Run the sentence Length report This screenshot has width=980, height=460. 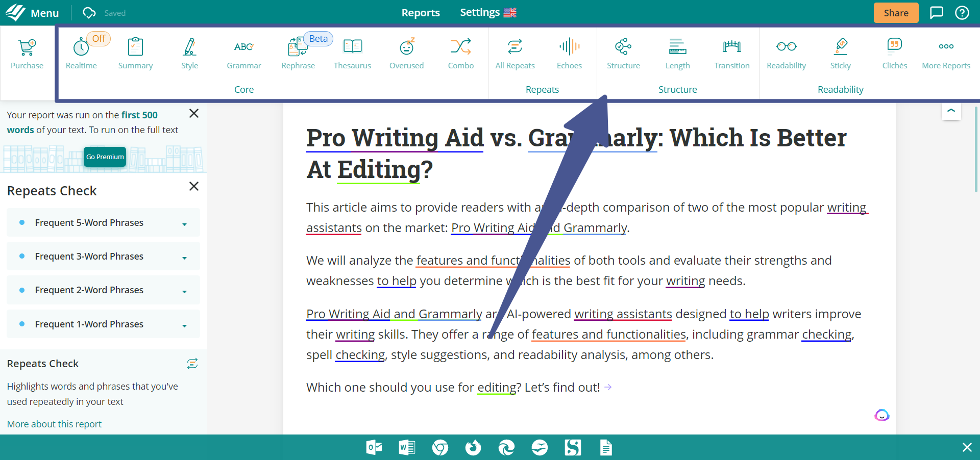point(678,53)
